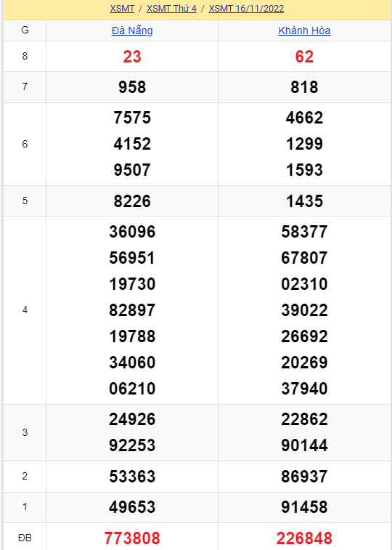This screenshot has width=392, height=550.
Task: Open the XSMT breadcrumb link
Action: point(122,9)
